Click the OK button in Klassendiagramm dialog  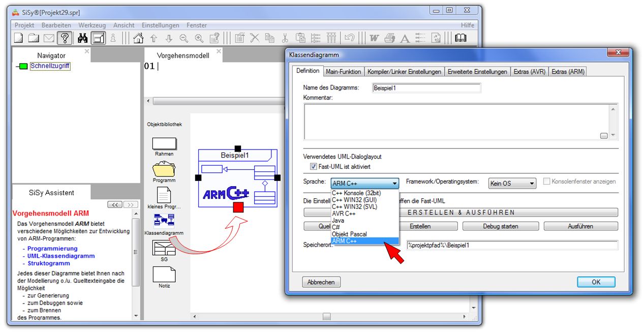pos(596,282)
